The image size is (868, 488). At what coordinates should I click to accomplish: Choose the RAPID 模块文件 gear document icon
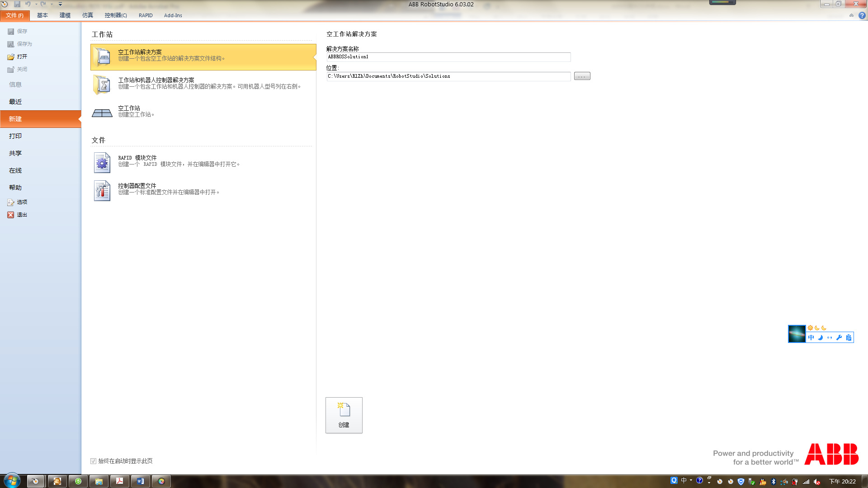pos(102,163)
